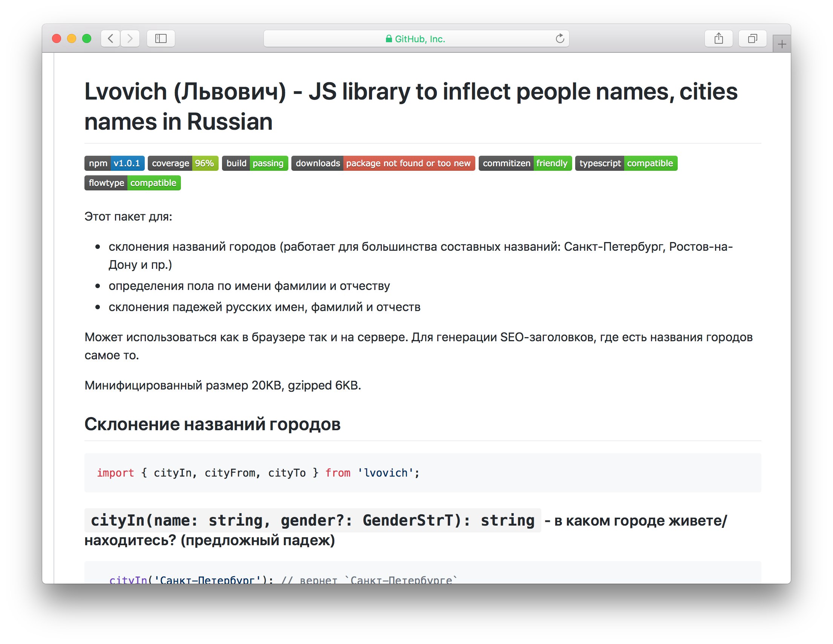Click the cityIn('Санкт-Петербург') code example line

(283, 580)
